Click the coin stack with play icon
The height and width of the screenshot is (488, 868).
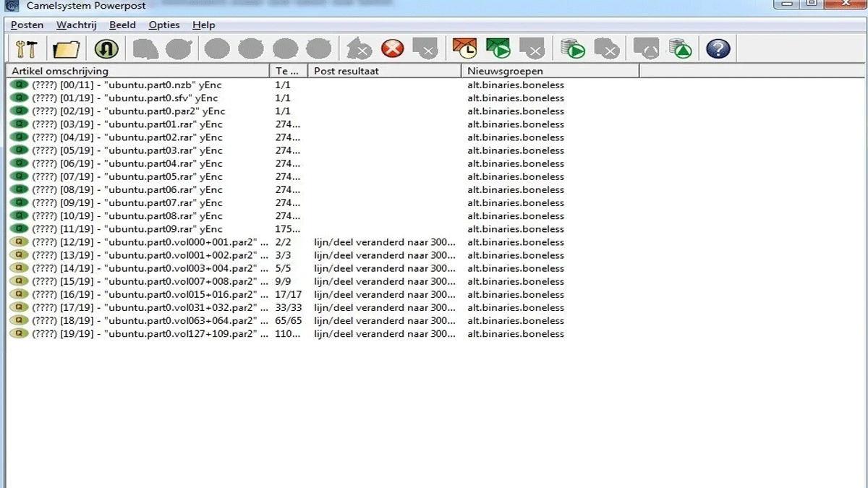tap(573, 49)
